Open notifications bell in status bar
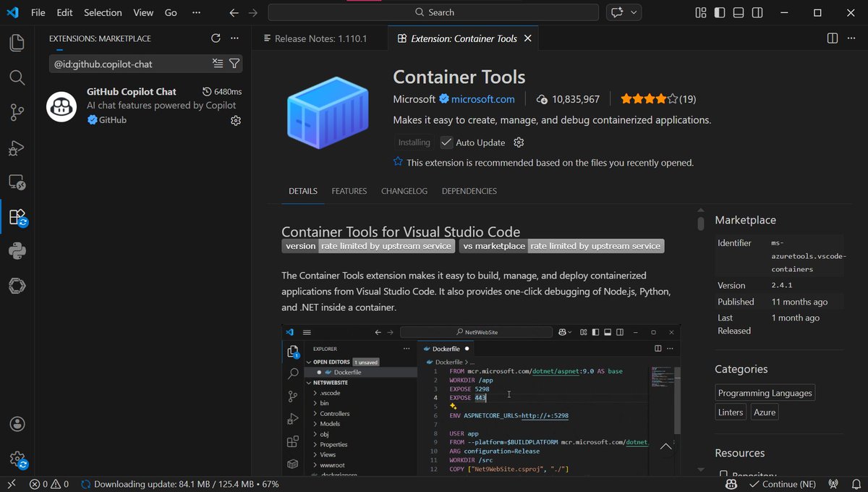 [x=855, y=484]
